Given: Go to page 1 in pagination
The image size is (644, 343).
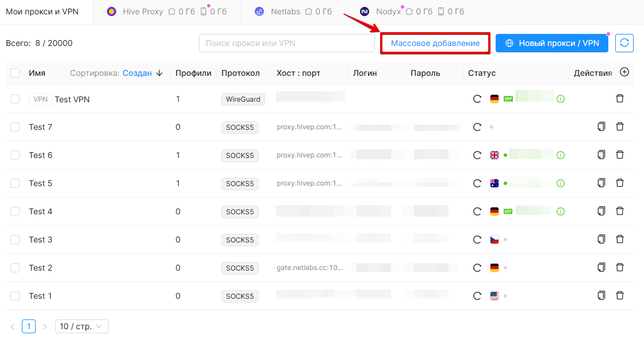Looking at the screenshot, I should [x=29, y=326].
